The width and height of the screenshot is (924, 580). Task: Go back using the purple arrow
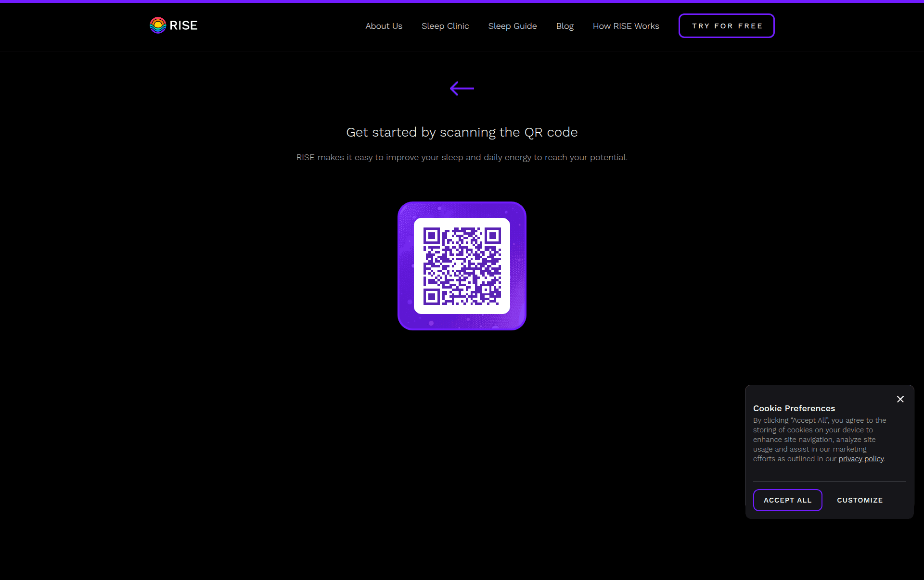pos(462,88)
